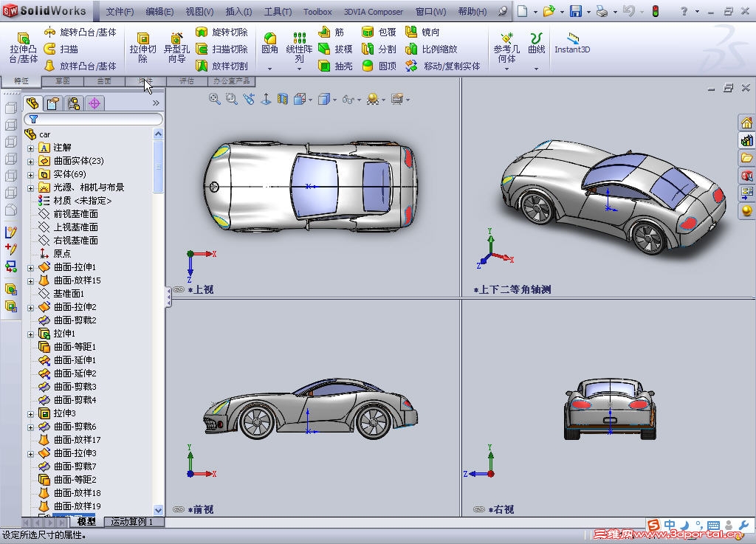
Task: Toggle the Section View icon
Action: coord(283,99)
